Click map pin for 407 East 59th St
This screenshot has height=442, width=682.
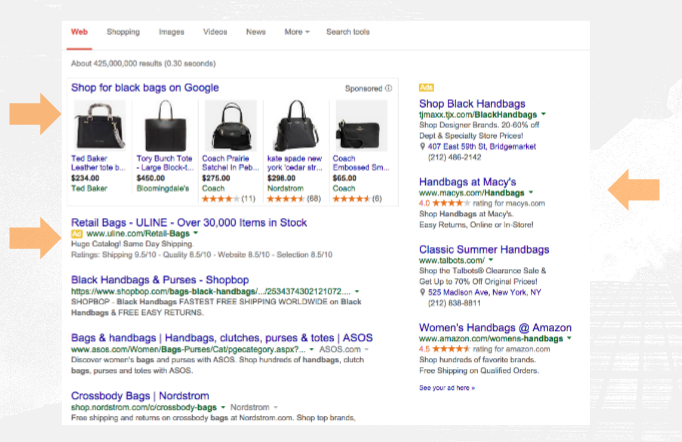[x=422, y=147]
